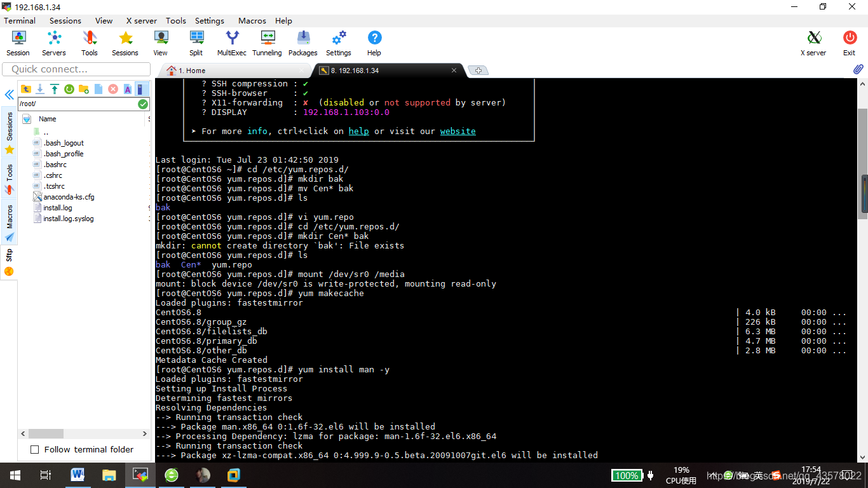868x488 pixels.
Task: Go to parent folder in SFTP toolbar
Action: (26, 89)
